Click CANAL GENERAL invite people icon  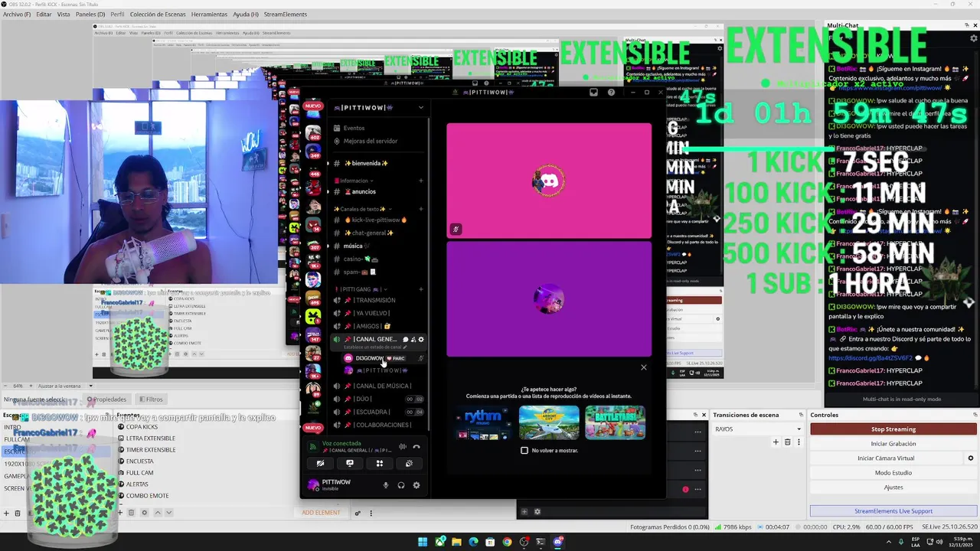click(x=413, y=339)
